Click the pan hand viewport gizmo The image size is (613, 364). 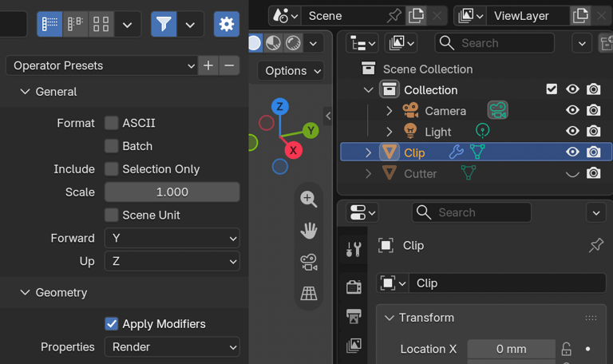309,230
